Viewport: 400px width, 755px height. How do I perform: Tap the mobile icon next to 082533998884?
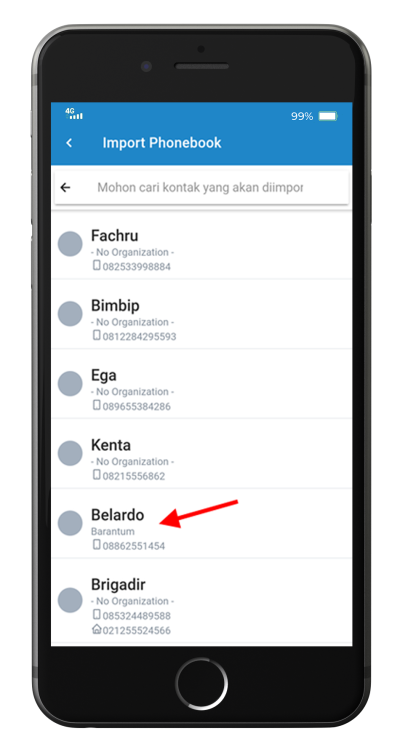tap(96, 265)
